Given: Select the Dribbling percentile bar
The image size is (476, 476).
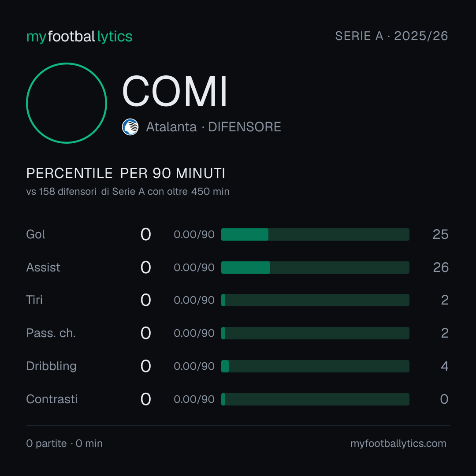Looking at the screenshot, I should [315, 366].
